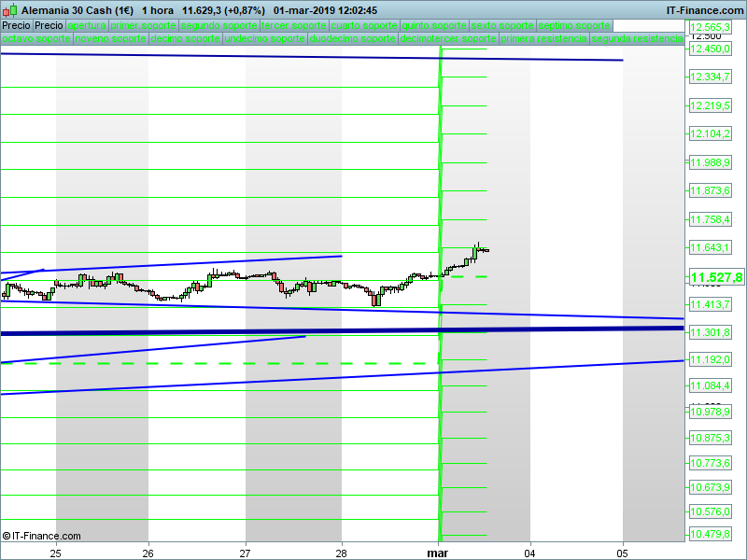The width and height of the screenshot is (747, 560).
Task: Click the current price marker 11.527,8
Action: pos(716,277)
